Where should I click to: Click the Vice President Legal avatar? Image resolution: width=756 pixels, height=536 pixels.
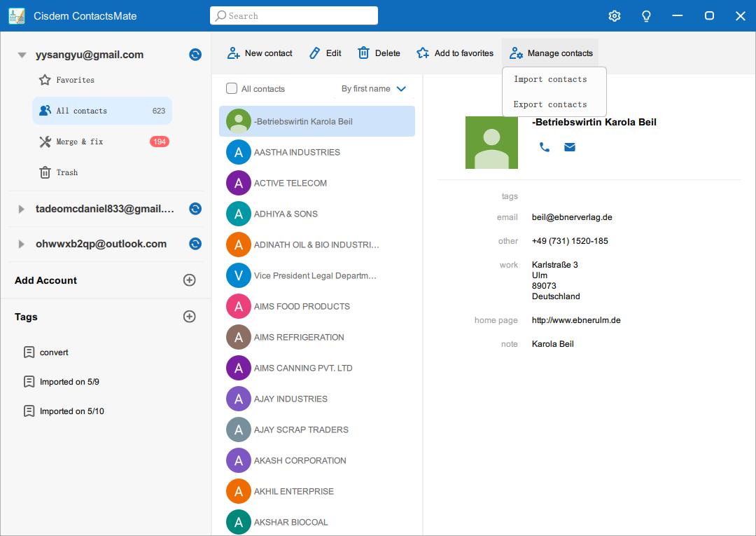coord(238,275)
